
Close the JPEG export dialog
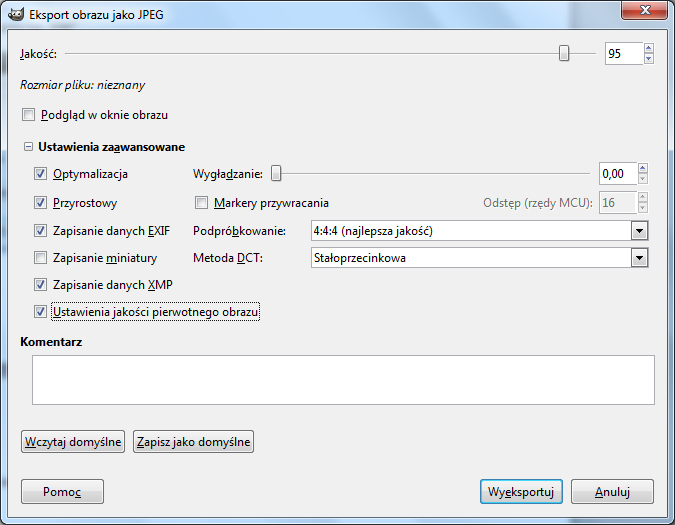click(644, 10)
